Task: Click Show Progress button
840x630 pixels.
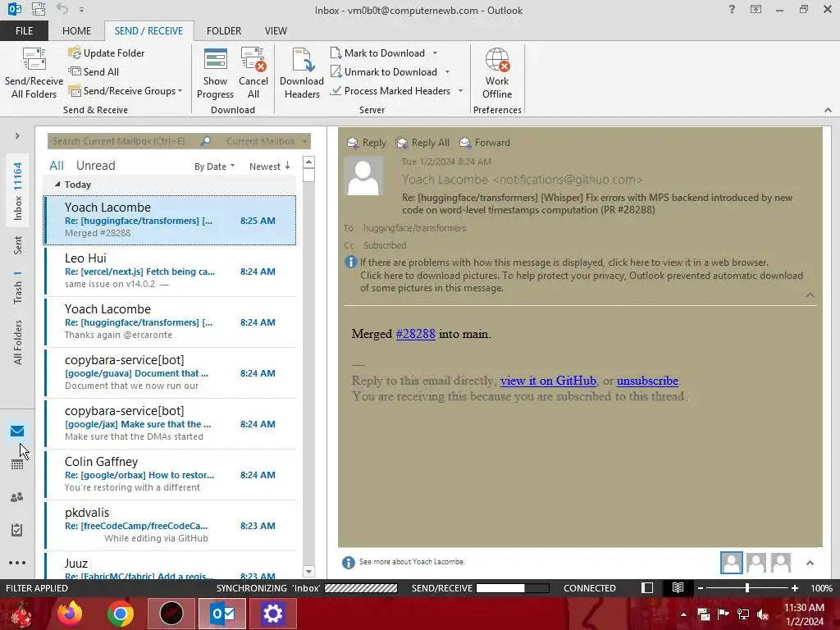Action: tap(215, 73)
